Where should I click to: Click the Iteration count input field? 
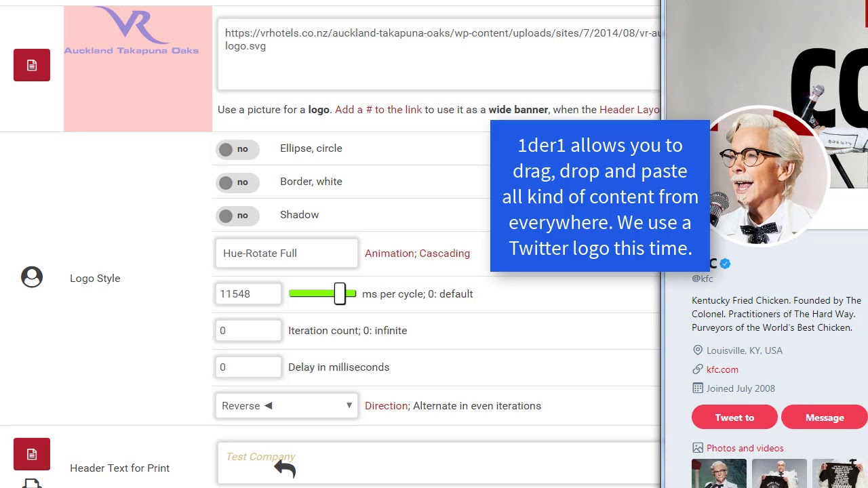248,331
